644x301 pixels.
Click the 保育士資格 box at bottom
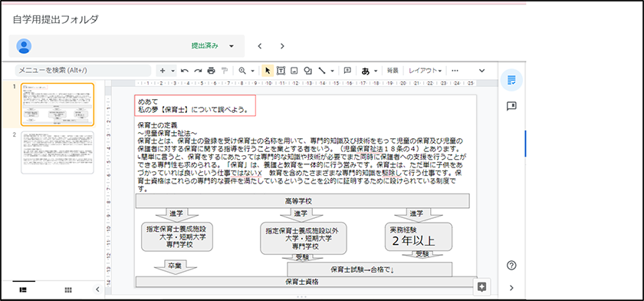tap(306, 282)
